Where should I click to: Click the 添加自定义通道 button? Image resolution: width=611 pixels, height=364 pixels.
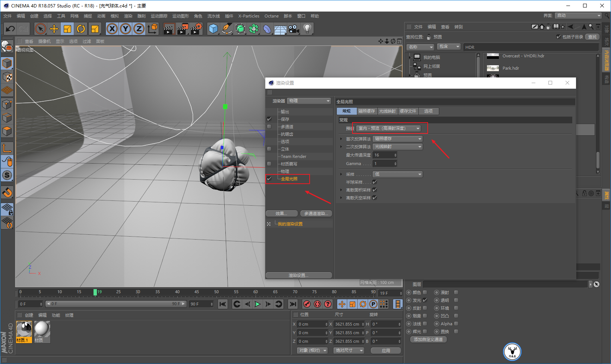click(428, 339)
